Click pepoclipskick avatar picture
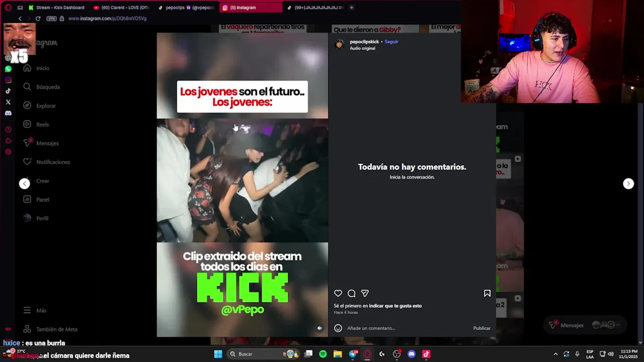The height and width of the screenshot is (362, 644). point(340,45)
